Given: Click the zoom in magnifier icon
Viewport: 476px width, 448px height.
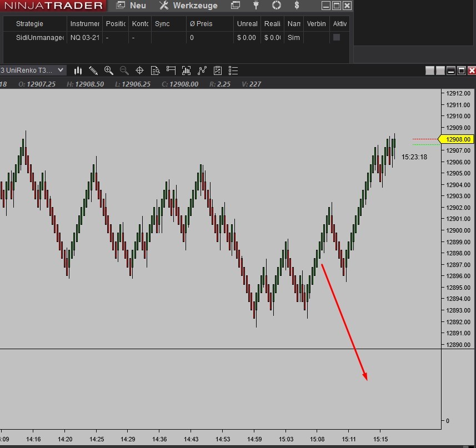Looking at the screenshot, I should pos(109,71).
